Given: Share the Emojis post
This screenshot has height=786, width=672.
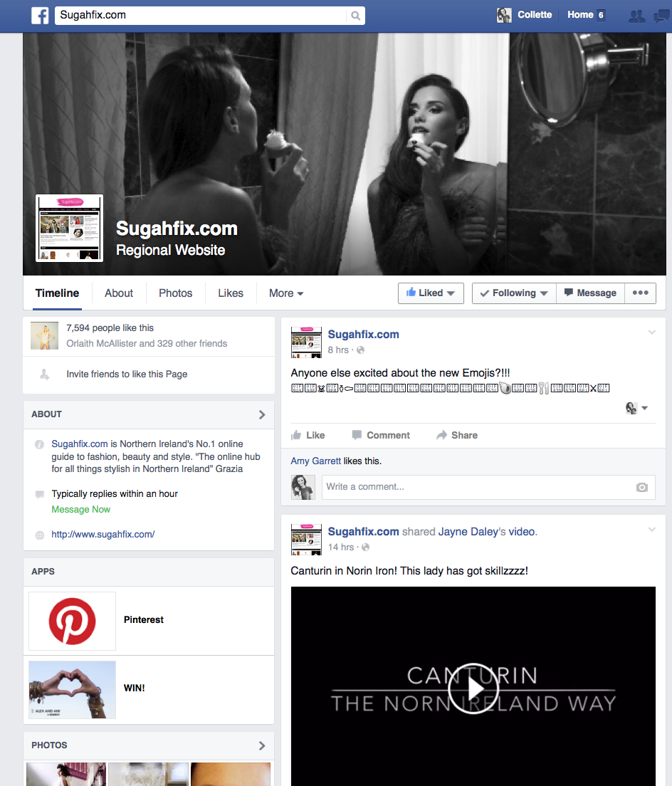Looking at the screenshot, I should 457,435.
